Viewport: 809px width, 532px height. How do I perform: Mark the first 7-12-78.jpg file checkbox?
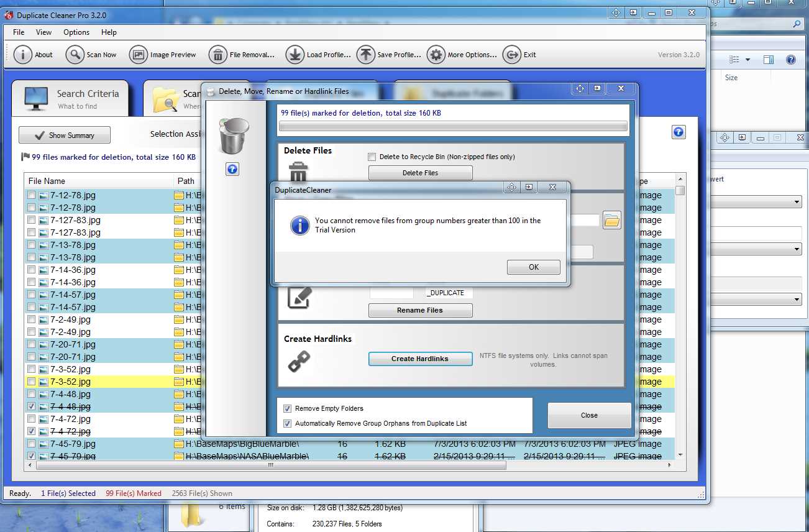(x=31, y=195)
